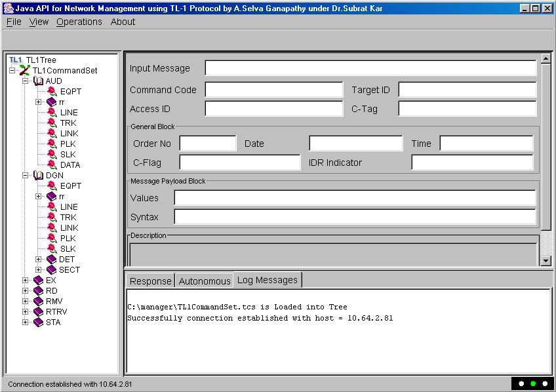
Task: Collapse the DGN command group
Action: point(25,175)
